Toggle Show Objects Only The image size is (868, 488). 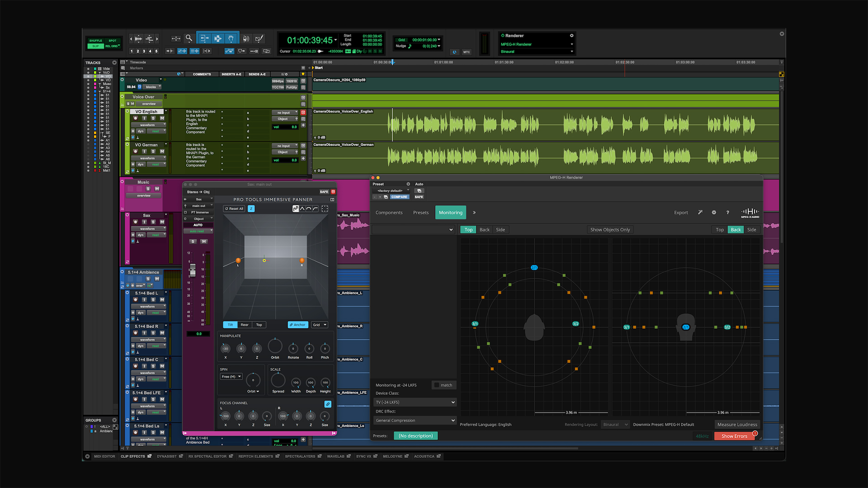[610, 230]
